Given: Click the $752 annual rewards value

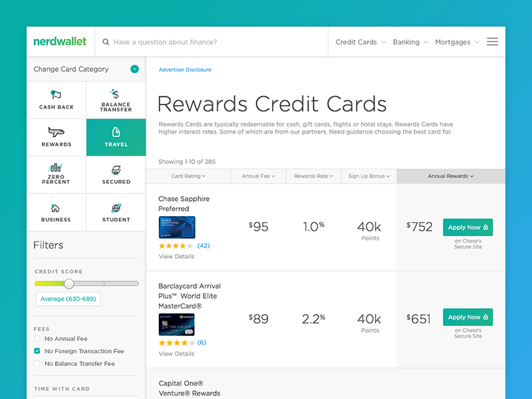Looking at the screenshot, I should click(420, 227).
